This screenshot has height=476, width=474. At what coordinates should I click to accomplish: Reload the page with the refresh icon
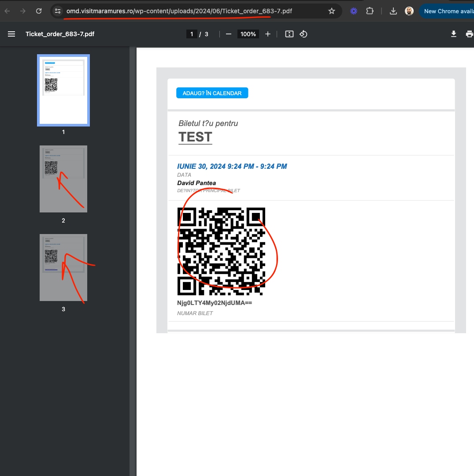coord(39,11)
